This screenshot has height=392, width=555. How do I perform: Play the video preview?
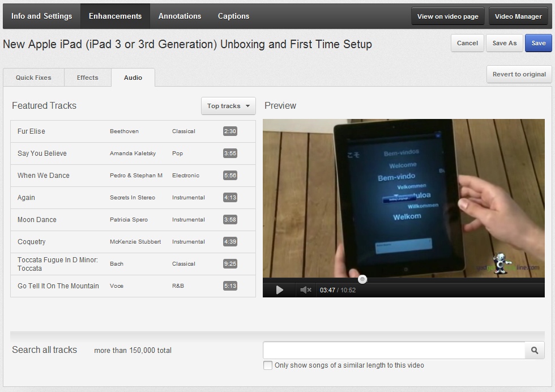[279, 290]
